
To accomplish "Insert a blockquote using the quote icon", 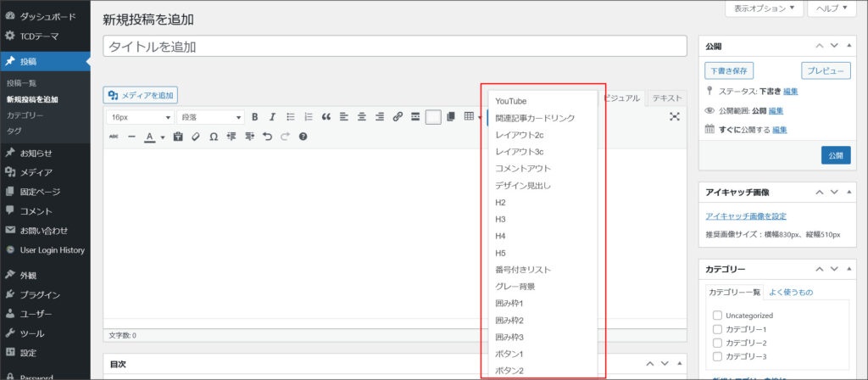I will (325, 117).
